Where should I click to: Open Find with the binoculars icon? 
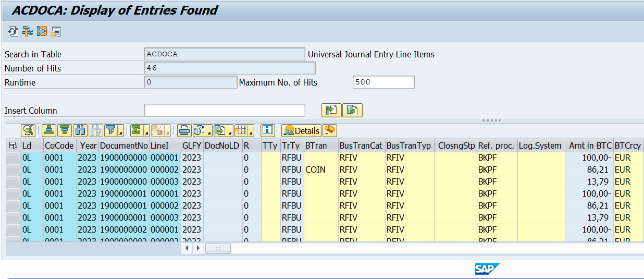[x=80, y=130]
